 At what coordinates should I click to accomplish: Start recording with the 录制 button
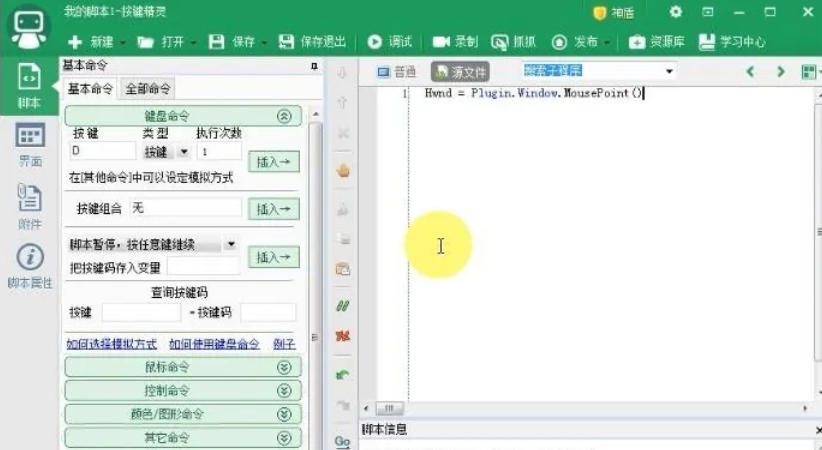point(455,42)
